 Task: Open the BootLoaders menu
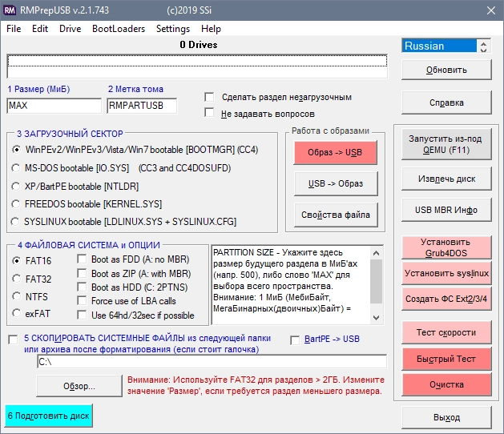[119, 29]
